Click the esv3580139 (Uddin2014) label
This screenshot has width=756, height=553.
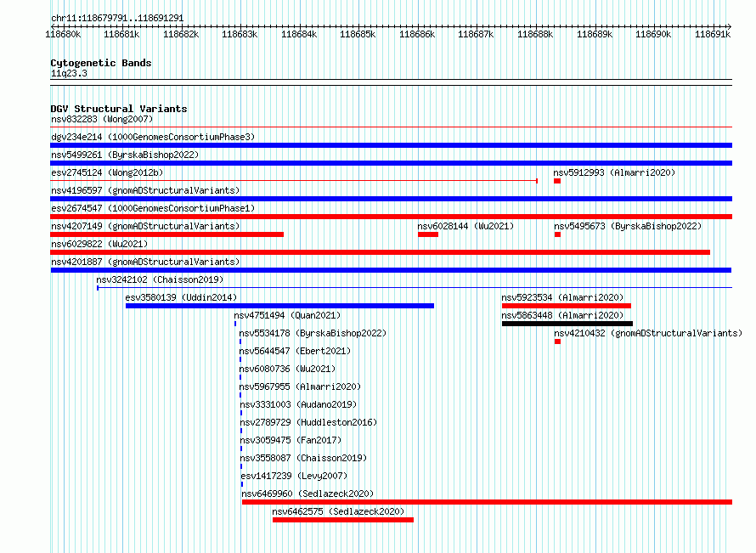point(181,297)
